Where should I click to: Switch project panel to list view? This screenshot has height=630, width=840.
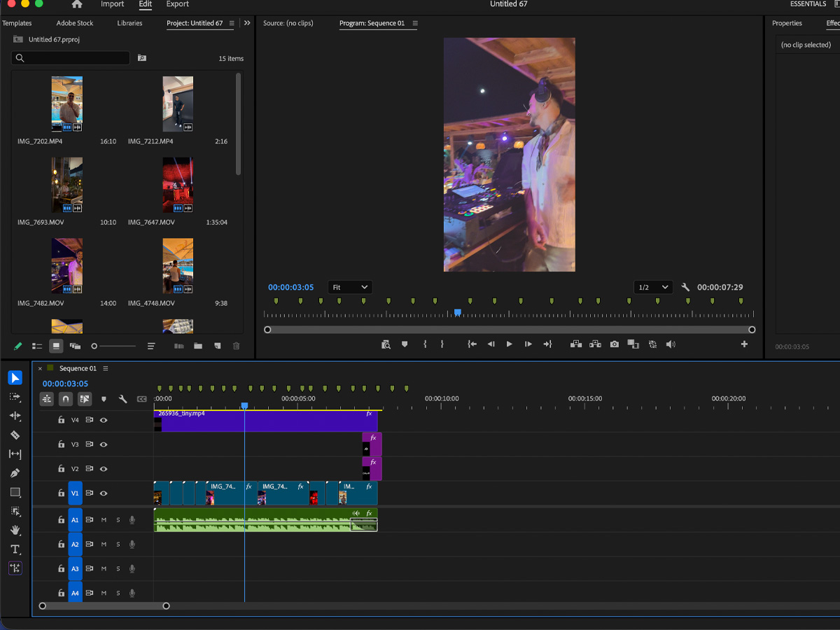click(37, 346)
